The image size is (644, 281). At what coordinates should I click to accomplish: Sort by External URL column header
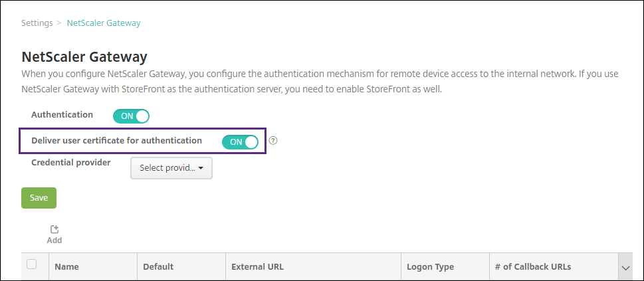[257, 267]
